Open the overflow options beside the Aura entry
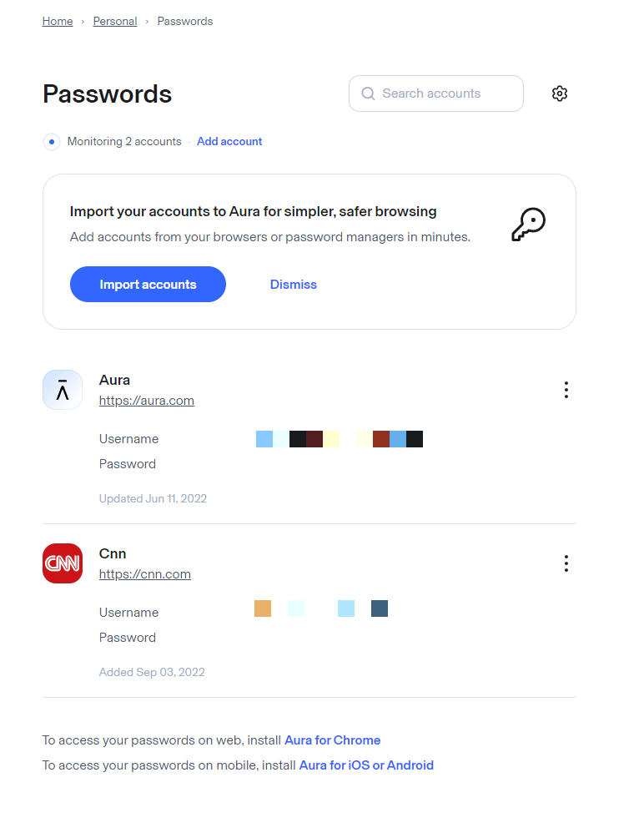The width and height of the screenshot is (644, 823). pos(566,390)
